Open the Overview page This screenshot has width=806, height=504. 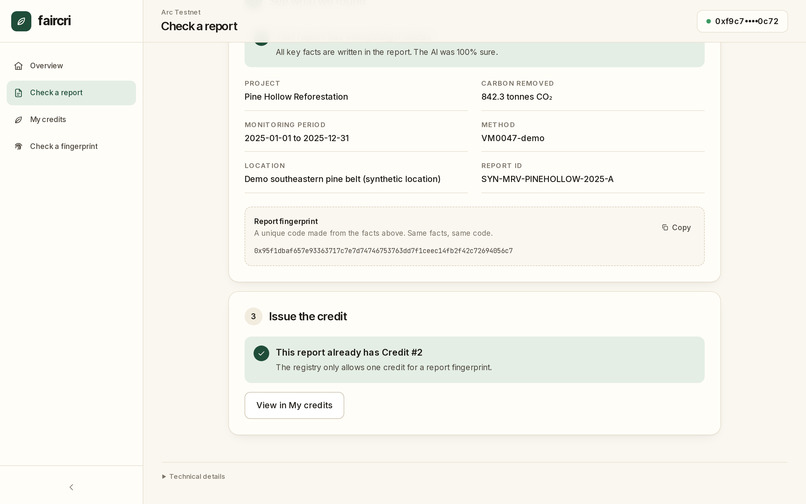pyautogui.click(x=71, y=66)
